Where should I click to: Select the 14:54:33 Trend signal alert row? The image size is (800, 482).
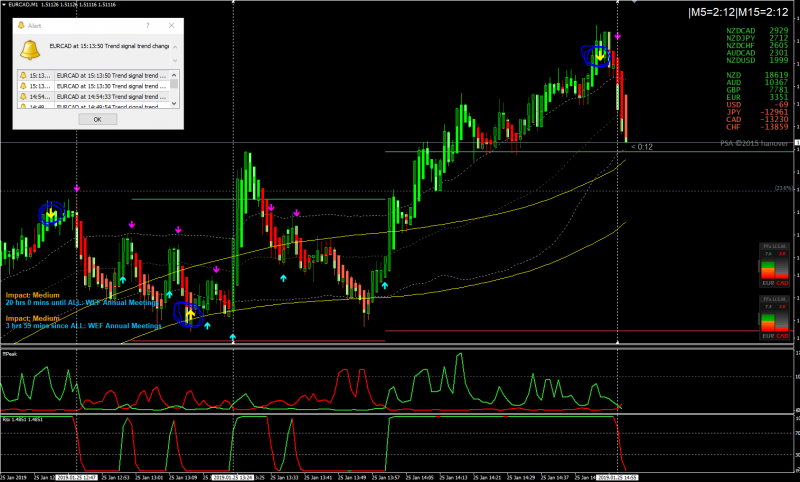[94, 96]
